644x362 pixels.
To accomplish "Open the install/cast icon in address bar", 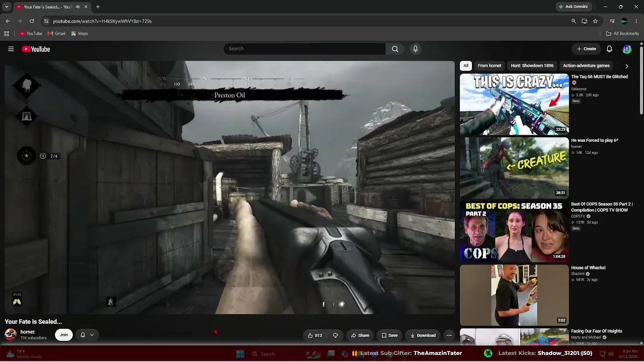I will click(585, 21).
